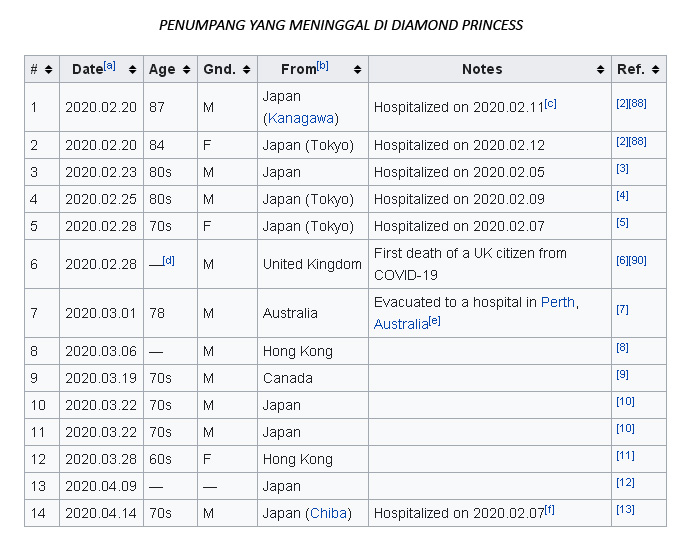The height and width of the screenshot is (552, 700).
Task: Select the Date column header text
Action: click(88, 70)
